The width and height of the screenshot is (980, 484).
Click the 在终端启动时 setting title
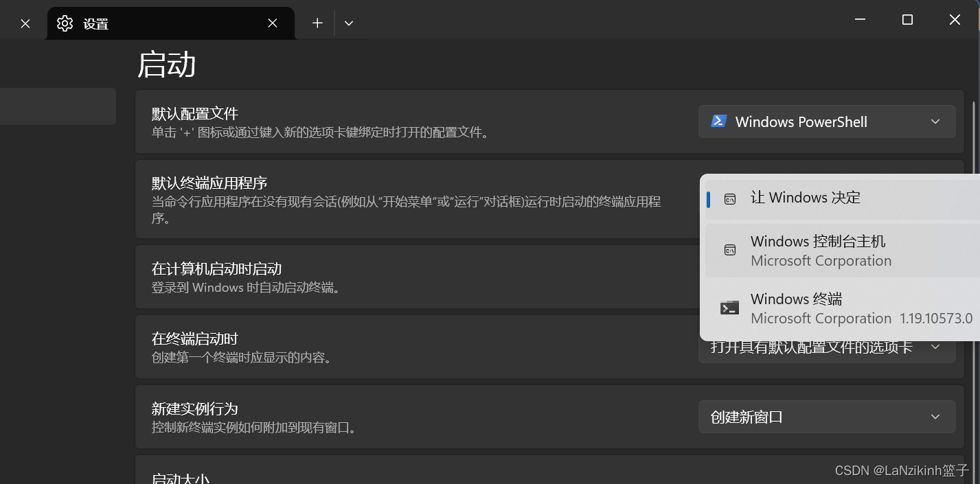tap(195, 338)
